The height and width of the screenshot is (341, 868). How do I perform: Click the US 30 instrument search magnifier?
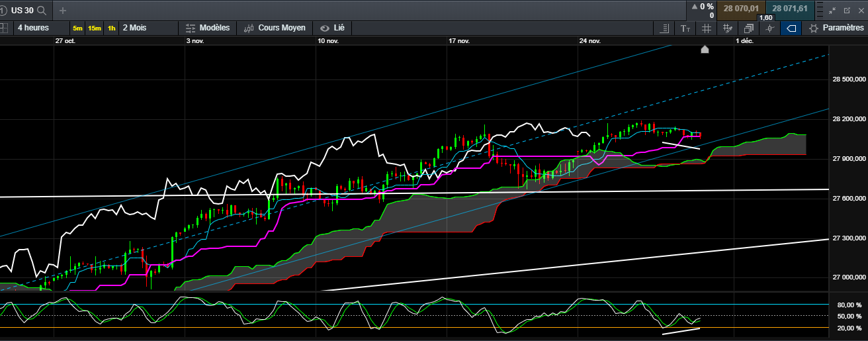tap(42, 11)
